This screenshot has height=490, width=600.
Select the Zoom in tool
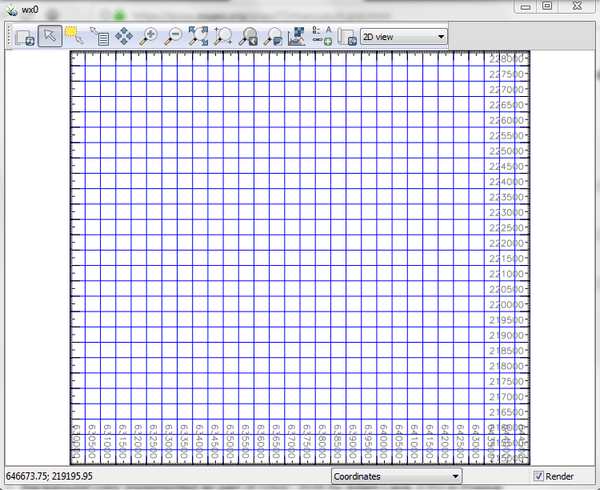tap(149, 37)
